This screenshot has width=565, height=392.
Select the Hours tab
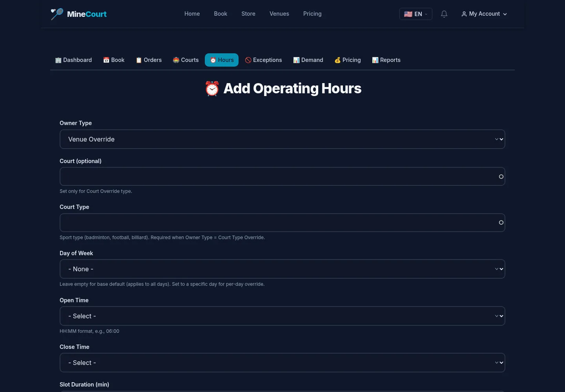pos(222,60)
